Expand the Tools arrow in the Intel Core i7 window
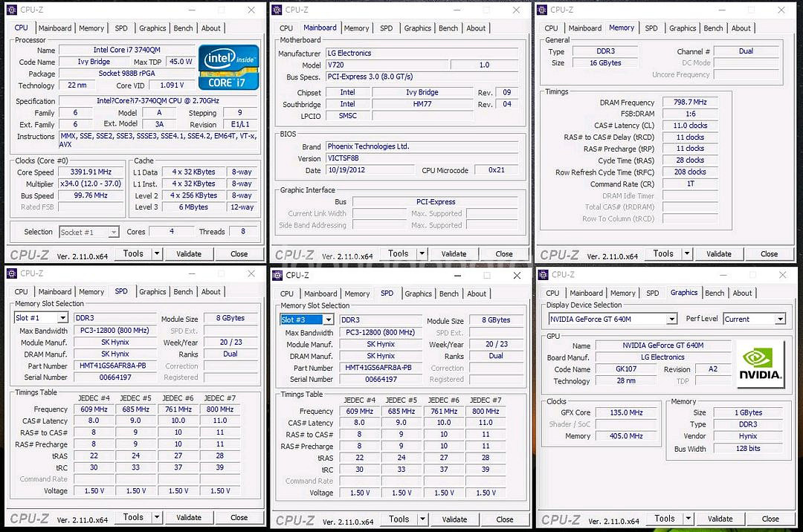Image resolution: width=803 pixels, height=532 pixels. click(157, 253)
